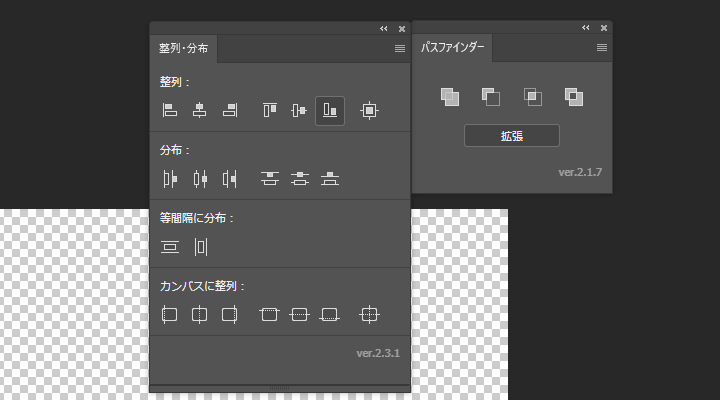Toggle the highlighted align bottom edges icon
Screen dimensions: 720x400
[x=330, y=110]
